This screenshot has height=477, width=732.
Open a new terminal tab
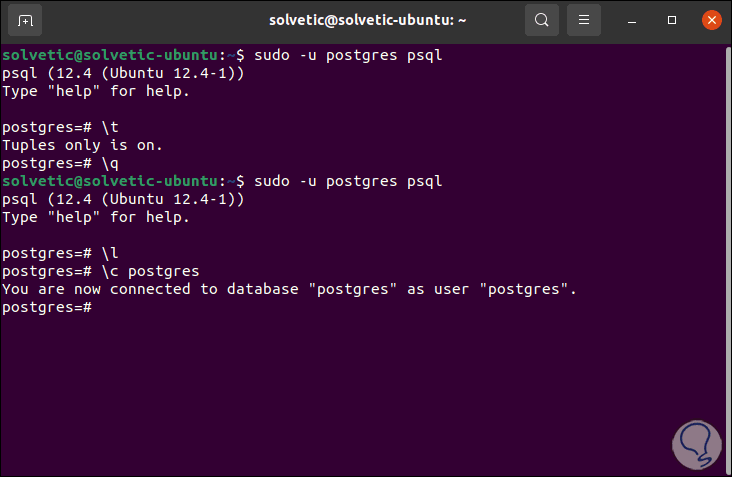(x=25, y=20)
